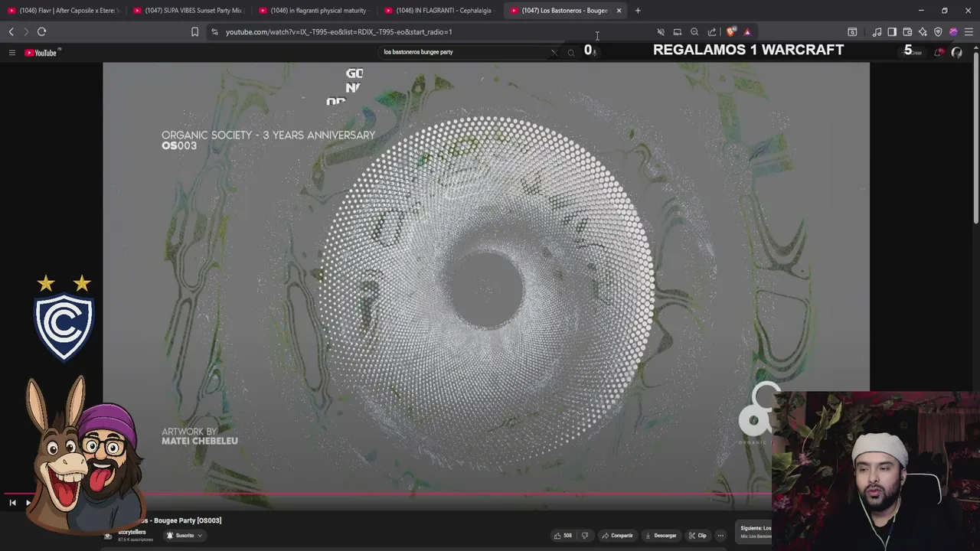The height and width of the screenshot is (551, 980).
Task: Dislike the video with thumbs down
Action: click(x=585, y=536)
